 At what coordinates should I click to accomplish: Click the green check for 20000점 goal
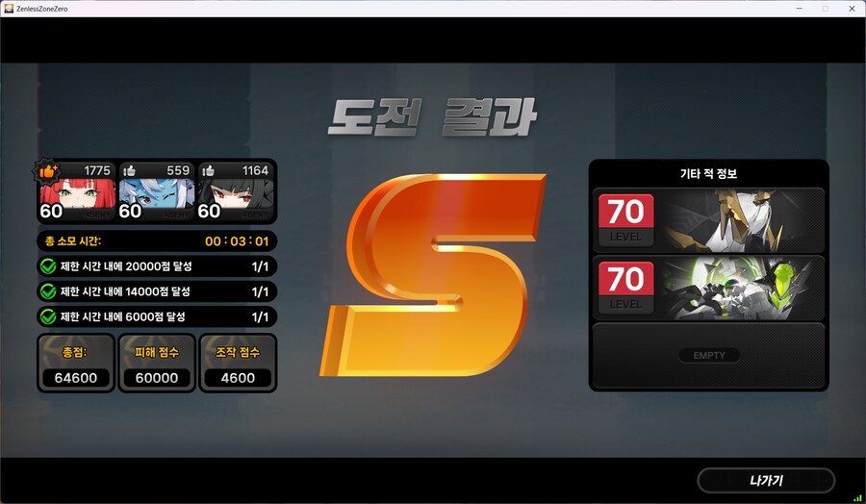(48, 266)
